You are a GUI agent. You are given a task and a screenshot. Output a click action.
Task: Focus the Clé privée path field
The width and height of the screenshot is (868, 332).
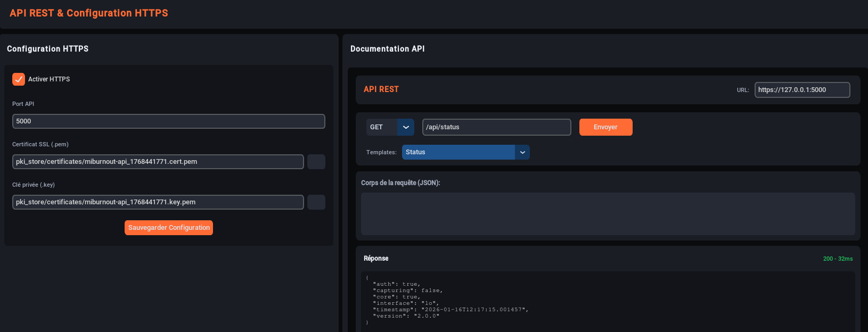pyautogui.click(x=158, y=202)
